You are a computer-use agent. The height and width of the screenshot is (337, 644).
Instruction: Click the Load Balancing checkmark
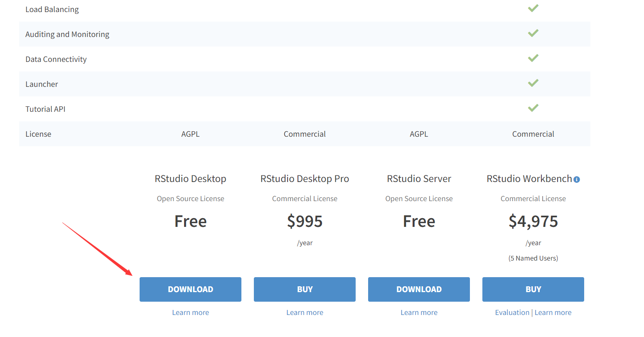533,8
